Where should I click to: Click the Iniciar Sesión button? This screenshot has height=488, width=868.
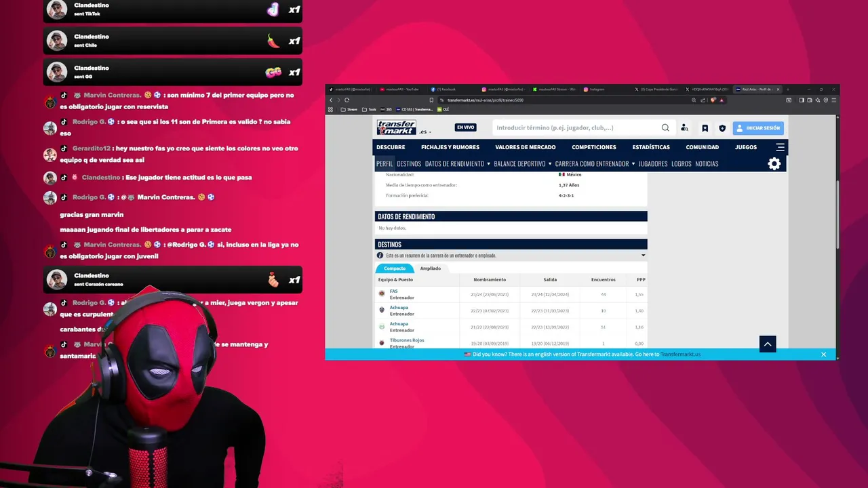tap(758, 127)
